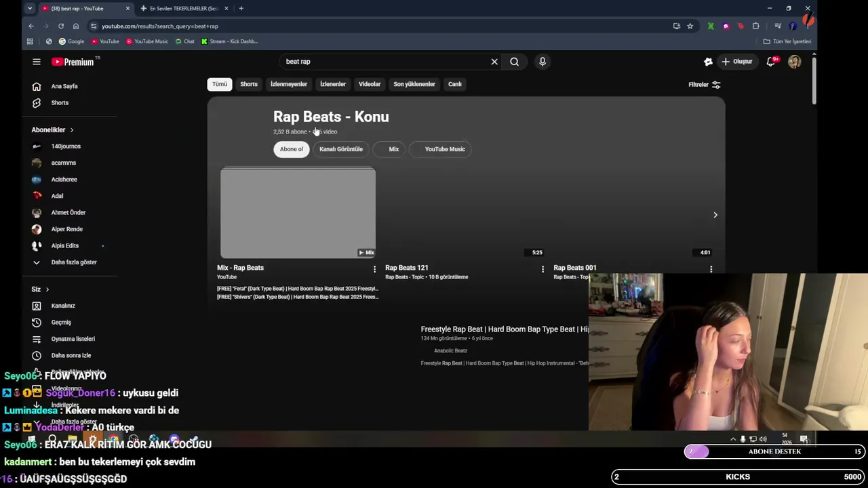
Task: Open the notifications bell
Action: pos(771,62)
